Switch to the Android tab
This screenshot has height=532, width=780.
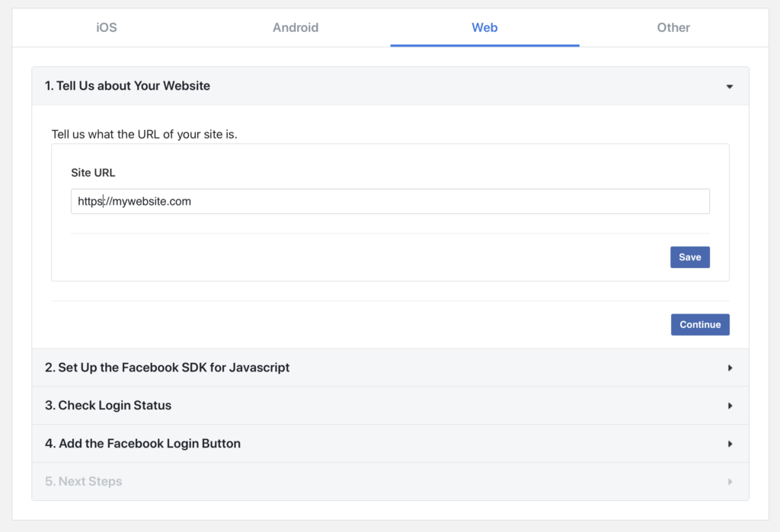(296, 28)
